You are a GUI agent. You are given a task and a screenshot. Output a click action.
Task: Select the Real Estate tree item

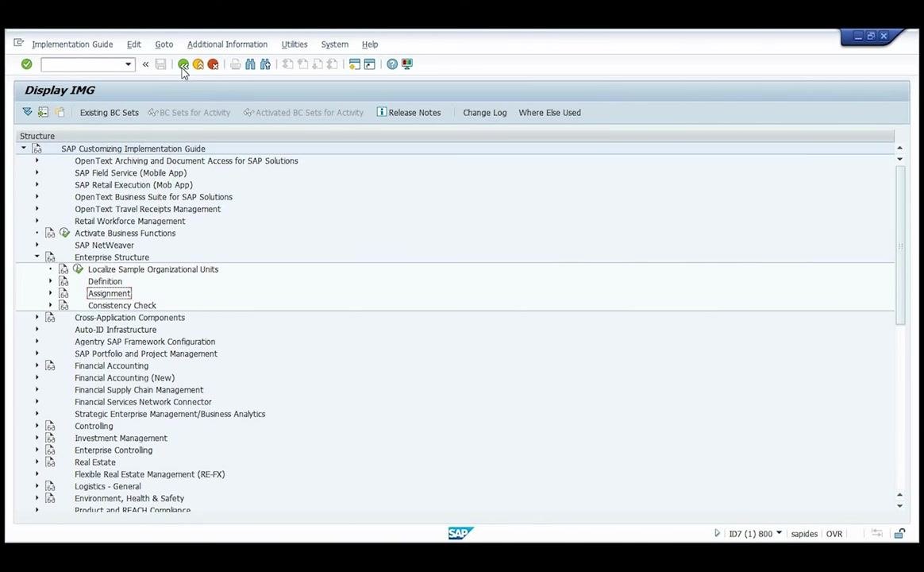pyautogui.click(x=95, y=462)
